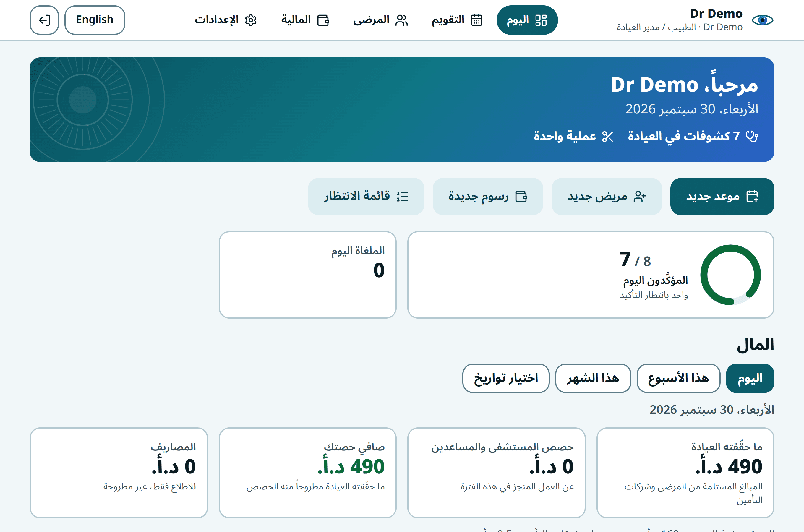Click the عملية واحدة summary text
Screen dimensions: 804x532
[x=565, y=136]
